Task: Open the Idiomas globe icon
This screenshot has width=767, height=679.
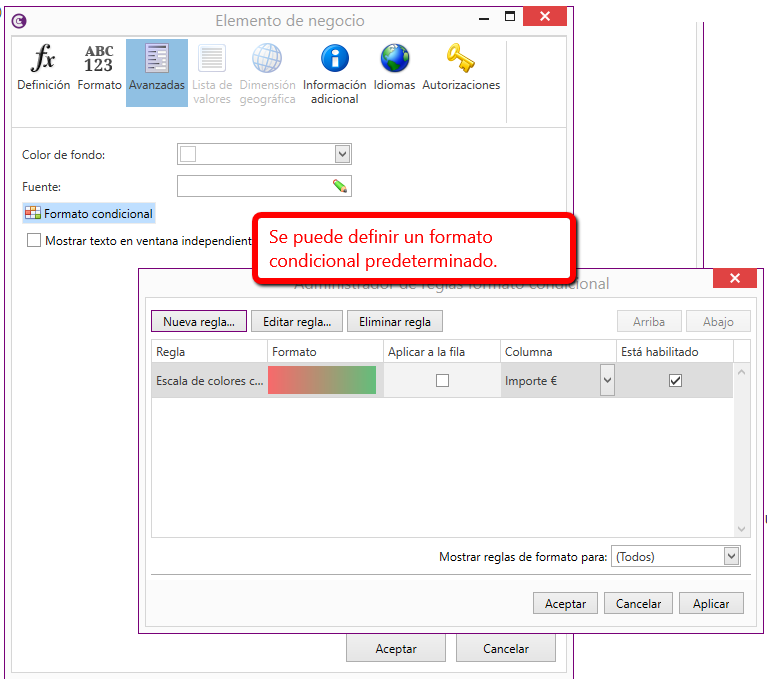Action: [394, 60]
